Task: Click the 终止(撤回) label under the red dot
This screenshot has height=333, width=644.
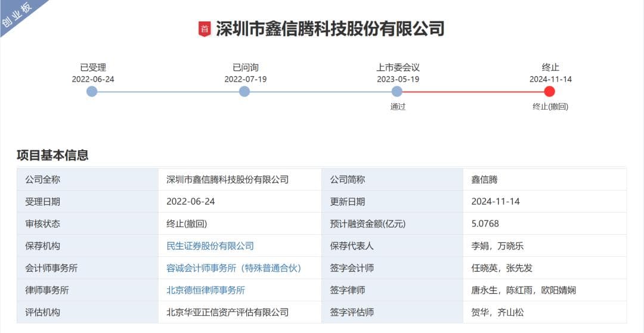Action: pos(550,107)
